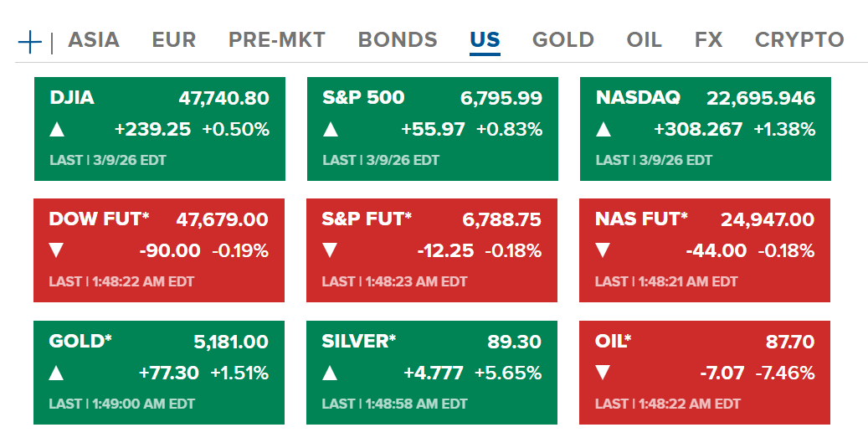Open the EUR markets tab
Screen dimensions: 868x448
tap(174, 39)
